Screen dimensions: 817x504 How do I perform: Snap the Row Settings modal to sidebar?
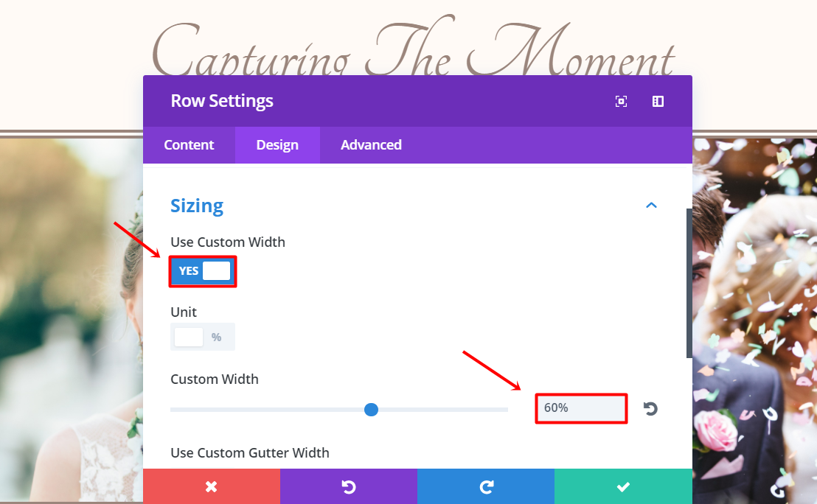click(658, 102)
